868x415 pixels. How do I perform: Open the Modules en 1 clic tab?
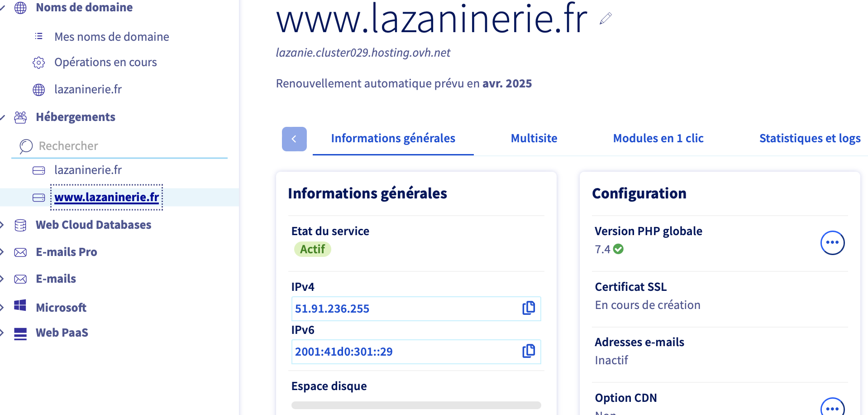pos(658,139)
